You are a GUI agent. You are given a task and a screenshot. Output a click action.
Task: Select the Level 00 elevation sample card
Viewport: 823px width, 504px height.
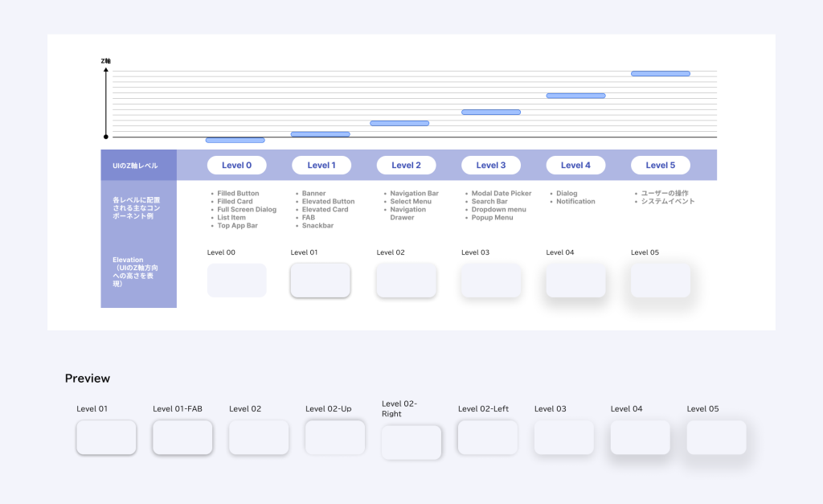click(x=236, y=281)
